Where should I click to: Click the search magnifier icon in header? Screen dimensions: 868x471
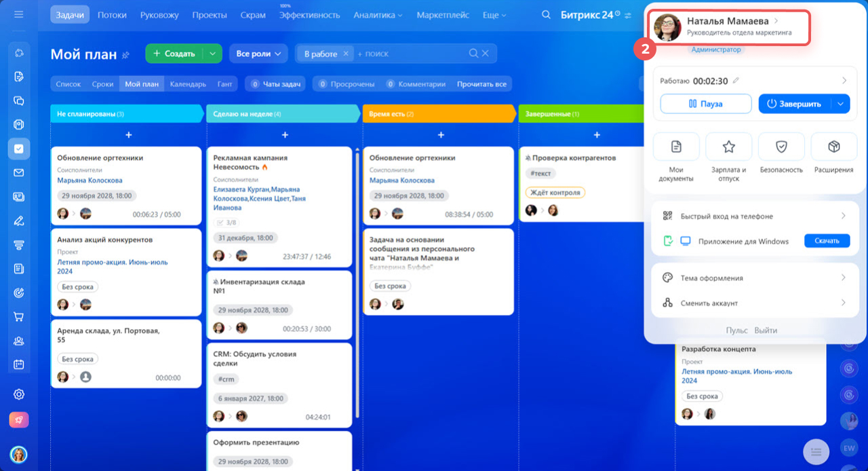[x=546, y=15]
